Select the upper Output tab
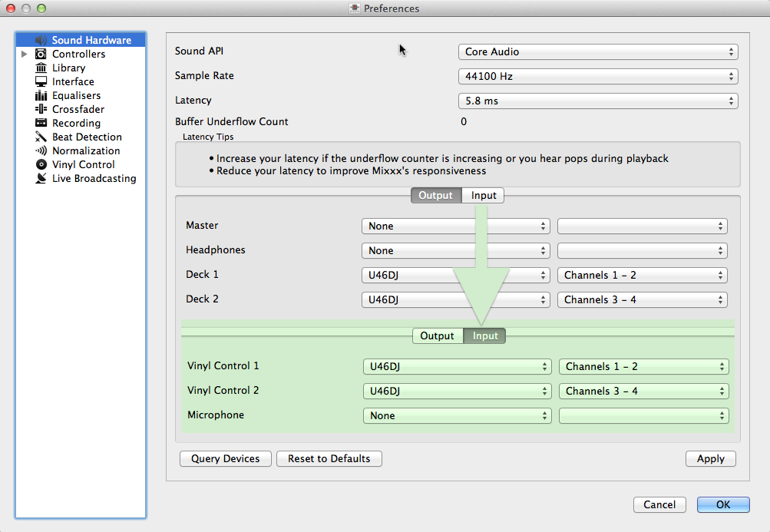 pos(436,196)
